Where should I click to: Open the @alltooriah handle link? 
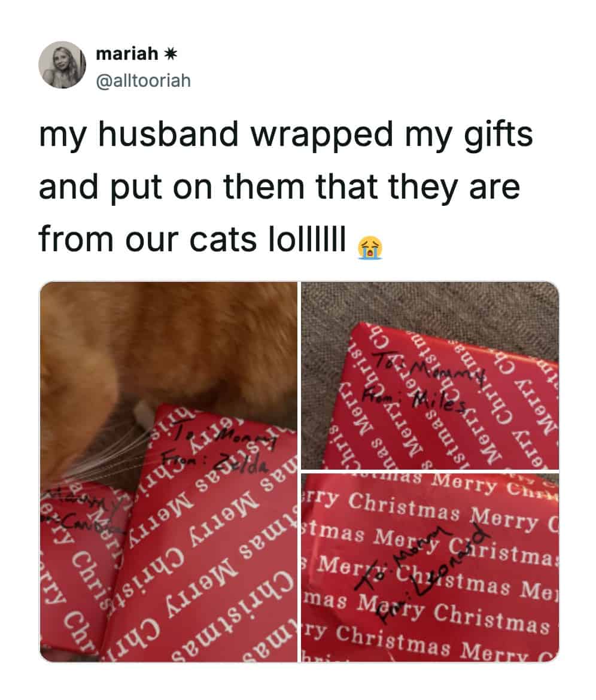pos(143,81)
